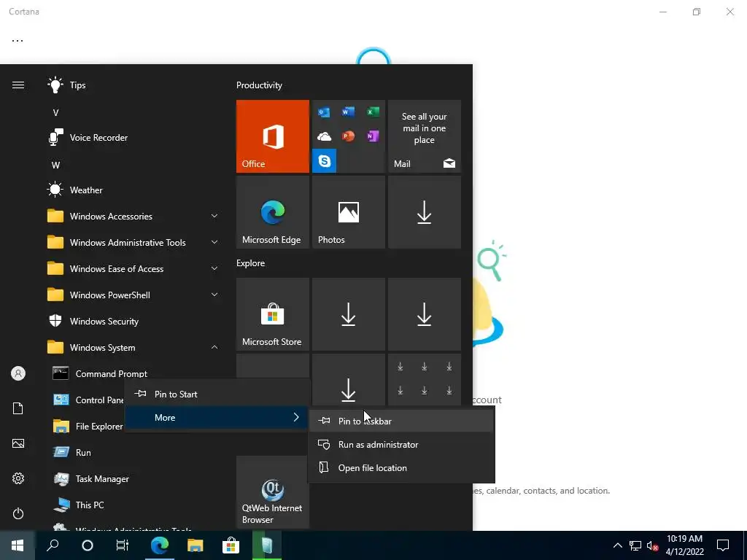Click Outlook icon in Office group tile
This screenshot has height=560, width=747.
[325, 112]
